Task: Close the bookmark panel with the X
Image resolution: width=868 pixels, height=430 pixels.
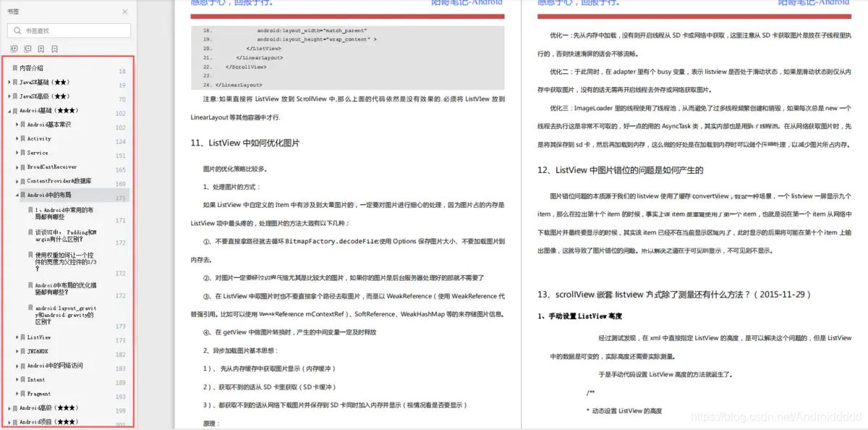Action: click(124, 12)
